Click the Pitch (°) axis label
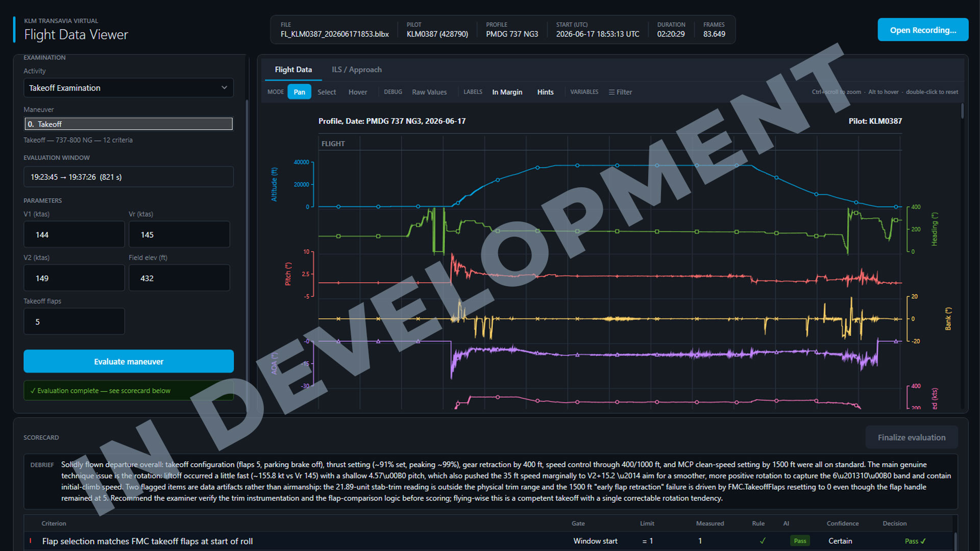 (288, 274)
